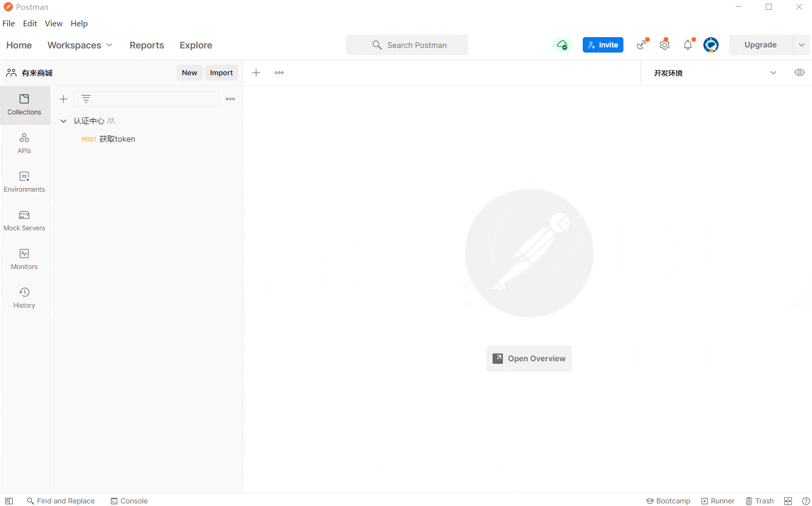Go to Reports
Screen dimensions: 812x506
pos(147,45)
